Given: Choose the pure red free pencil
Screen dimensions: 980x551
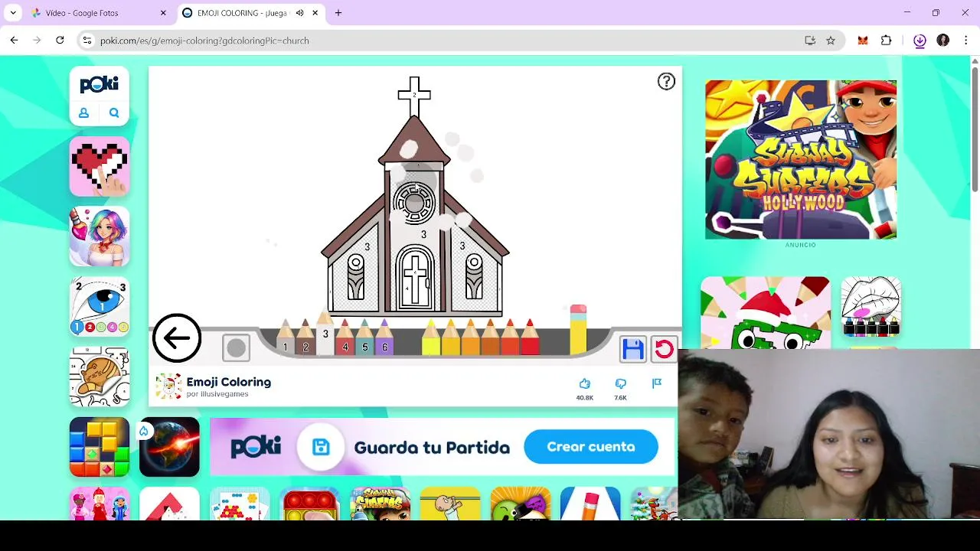Looking at the screenshot, I should (530, 337).
